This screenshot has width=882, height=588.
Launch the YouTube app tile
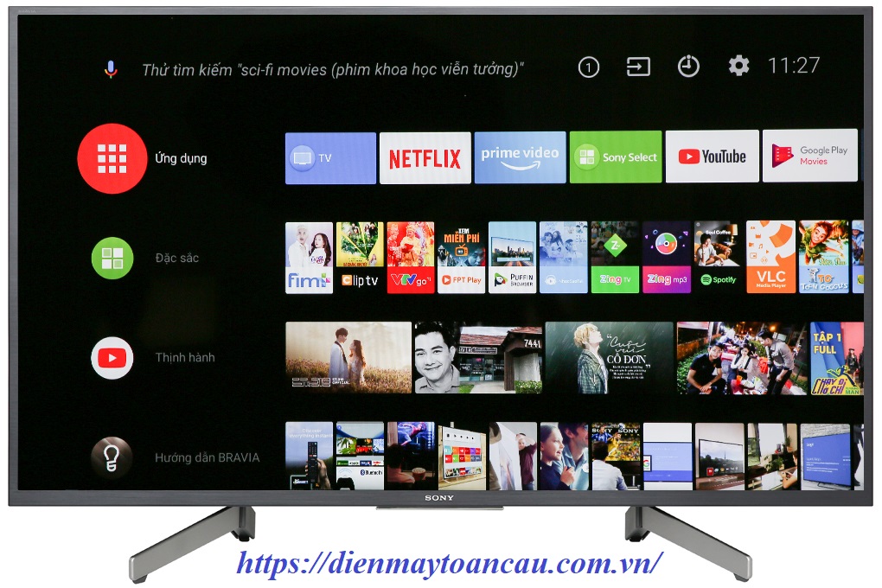[x=713, y=157]
